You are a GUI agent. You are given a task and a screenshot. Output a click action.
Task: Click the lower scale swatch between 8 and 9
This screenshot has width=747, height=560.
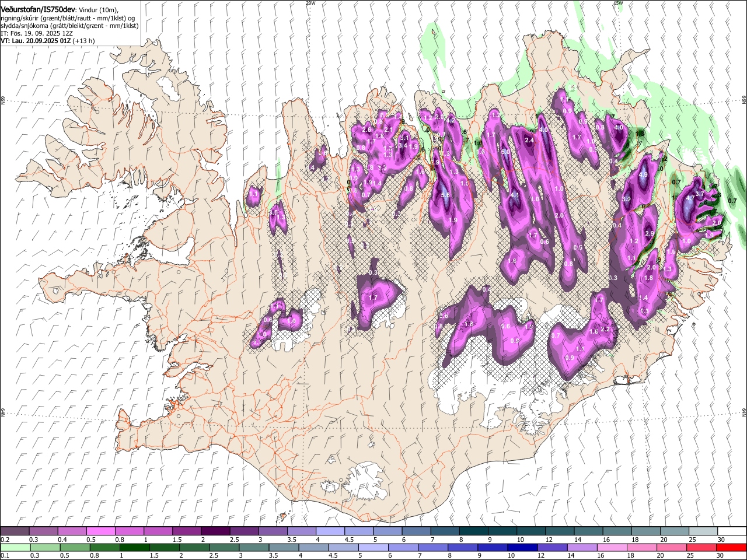pos(463,547)
